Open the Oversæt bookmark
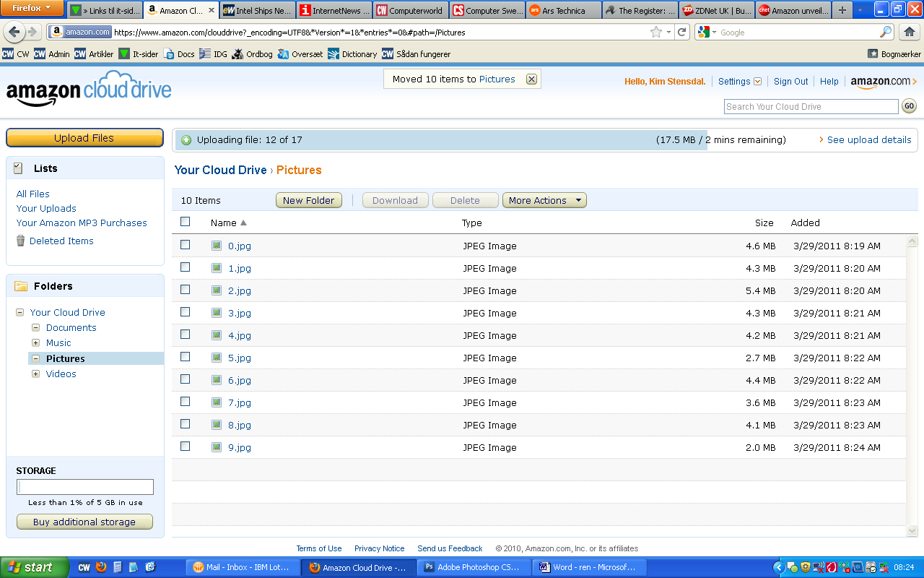This screenshot has width=924, height=578. (x=300, y=54)
